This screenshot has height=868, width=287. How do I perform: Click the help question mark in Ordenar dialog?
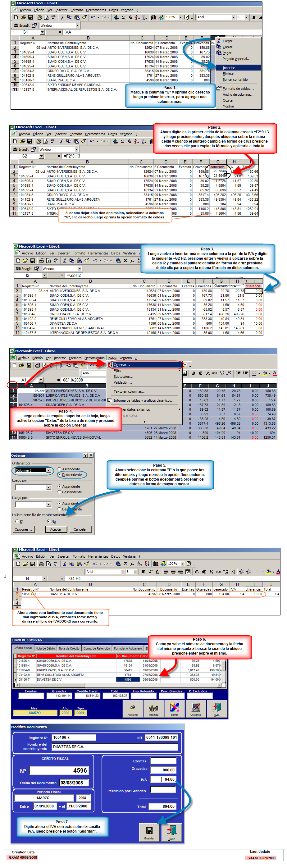pos(85,455)
